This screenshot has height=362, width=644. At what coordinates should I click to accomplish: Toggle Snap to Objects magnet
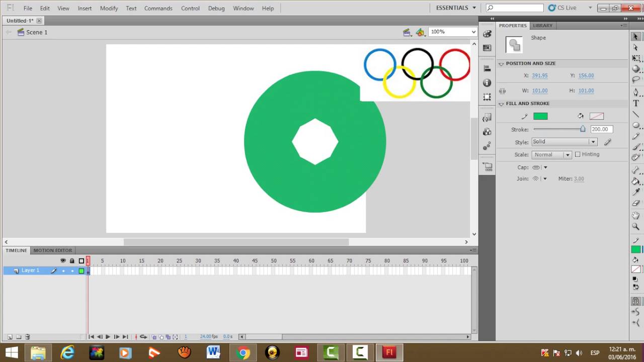(636, 302)
